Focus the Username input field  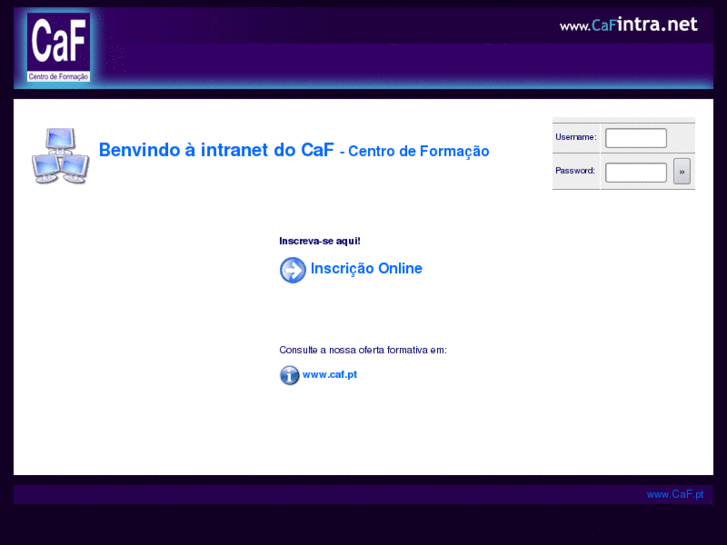point(636,138)
